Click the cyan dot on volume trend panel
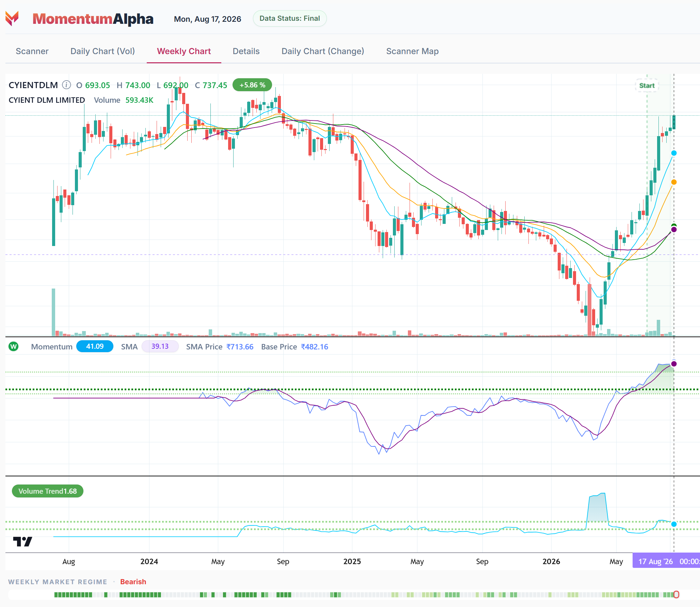 674,524
